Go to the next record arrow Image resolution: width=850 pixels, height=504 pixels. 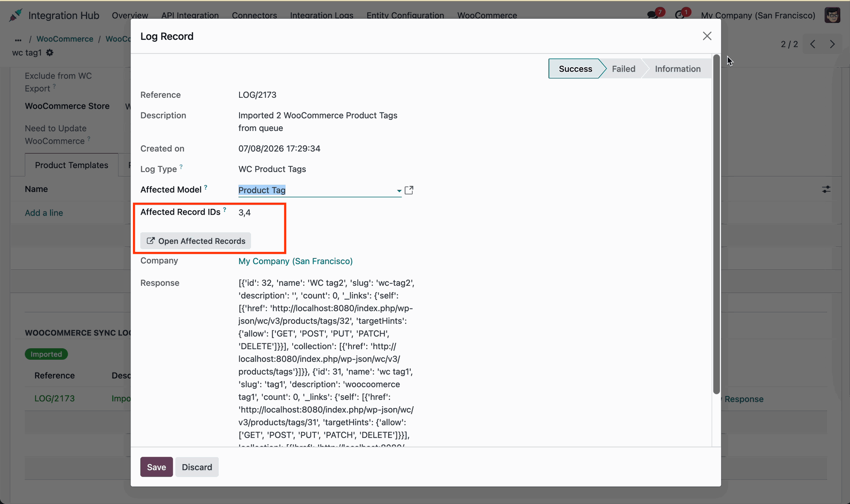[x=832, y=44]
